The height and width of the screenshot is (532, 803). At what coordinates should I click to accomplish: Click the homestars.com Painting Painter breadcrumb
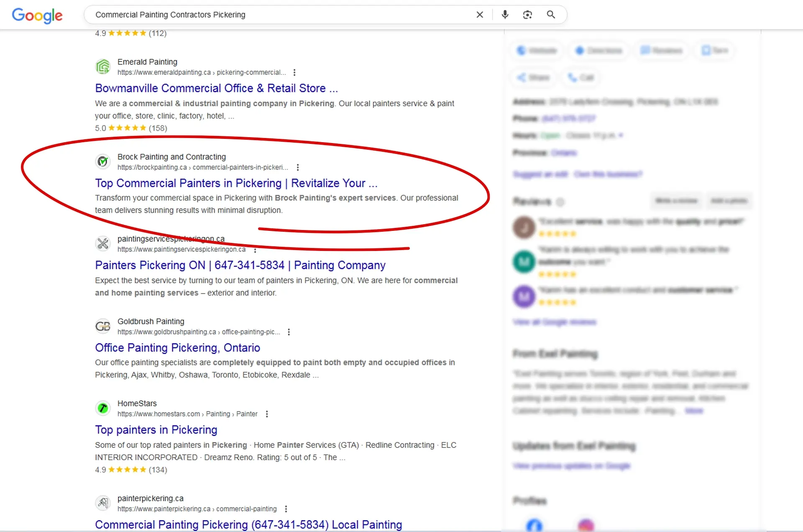(187, 414)
